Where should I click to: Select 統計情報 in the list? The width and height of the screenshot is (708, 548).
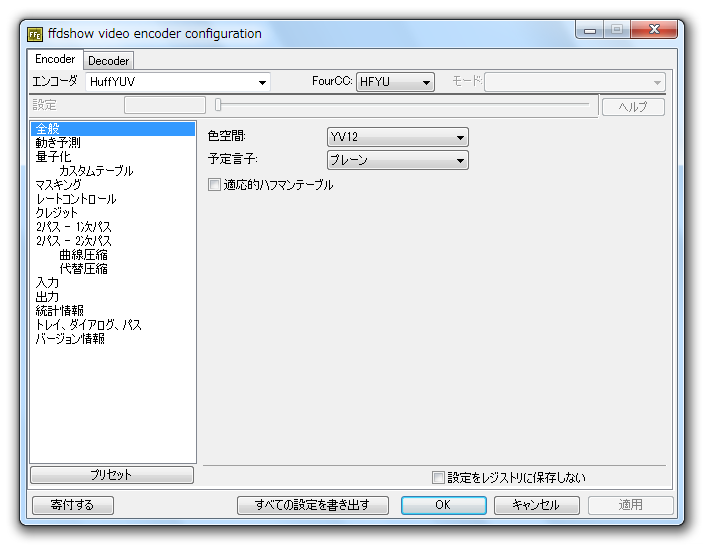pyautogui.click(x=60, y=311)
